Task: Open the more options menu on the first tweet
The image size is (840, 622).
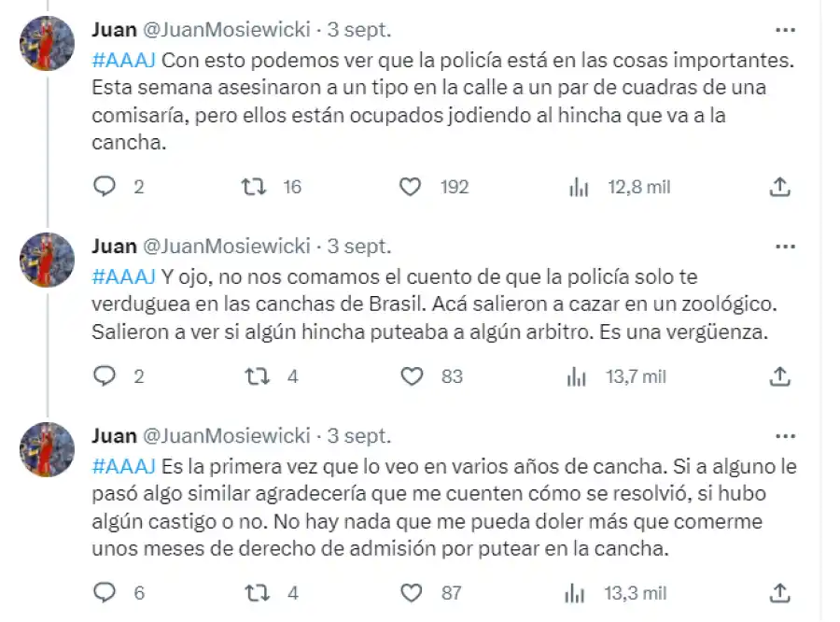Action: point(785,31)
